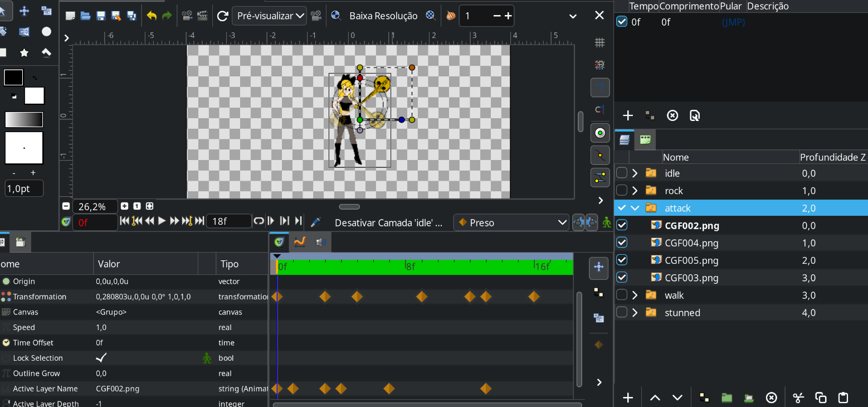Click the Baixa Resolução toggle button

[x=383, y=16]
